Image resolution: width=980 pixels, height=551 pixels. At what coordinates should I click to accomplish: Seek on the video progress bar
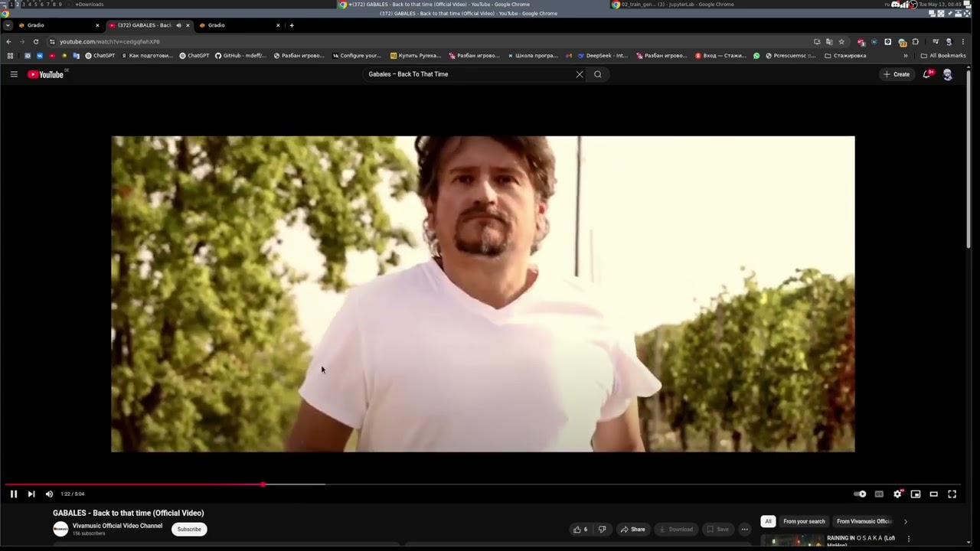483,484
